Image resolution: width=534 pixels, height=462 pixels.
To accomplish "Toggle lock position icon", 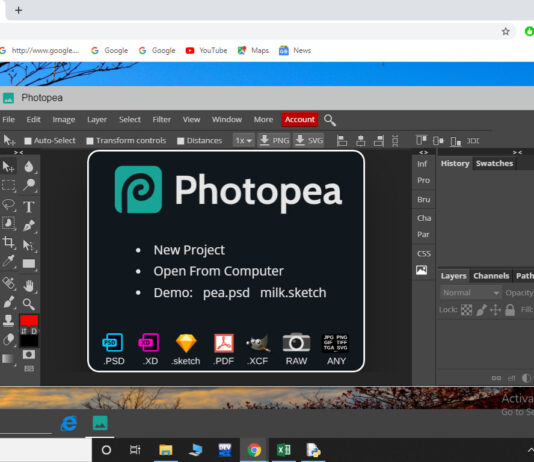I will click(495, 310).
